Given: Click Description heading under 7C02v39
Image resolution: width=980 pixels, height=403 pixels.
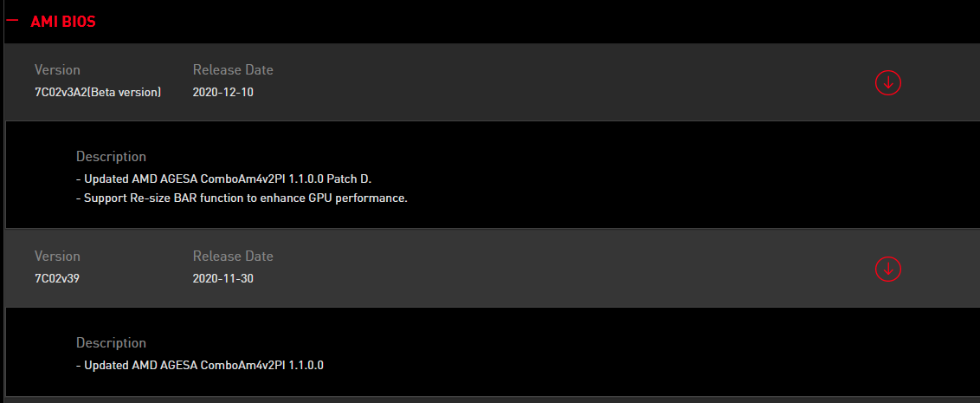Looking at the screenshot, I should pos(112,343).
